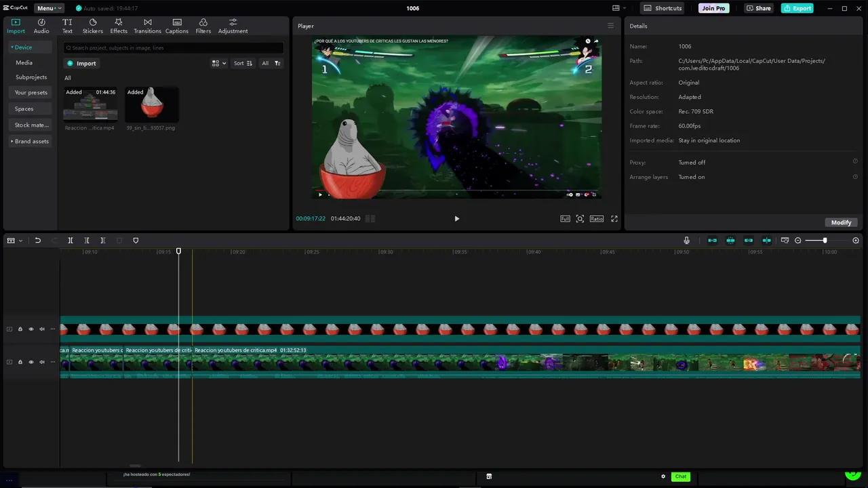Open Stock materials
The image size is (868, 488).
point(31,125)
